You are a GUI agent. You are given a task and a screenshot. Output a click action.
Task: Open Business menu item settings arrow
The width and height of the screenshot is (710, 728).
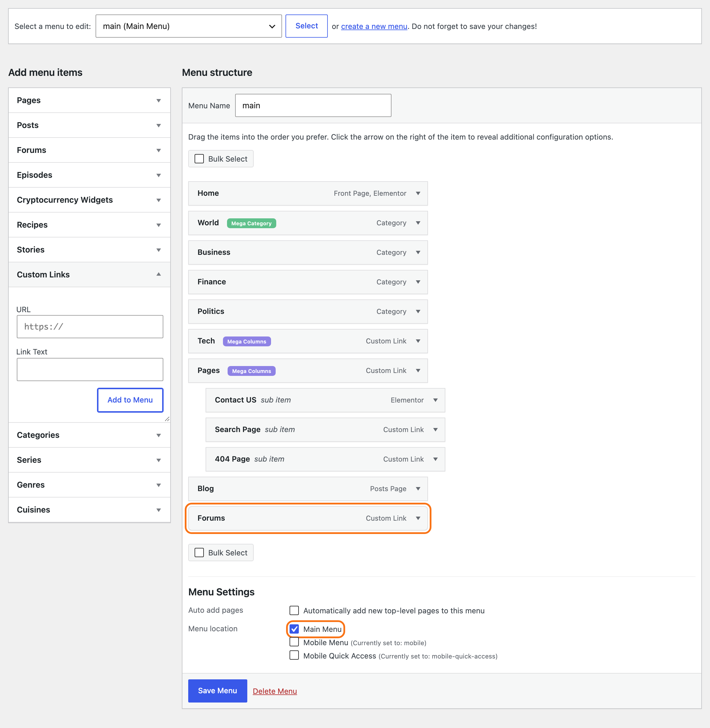click(x=418, y=253)
